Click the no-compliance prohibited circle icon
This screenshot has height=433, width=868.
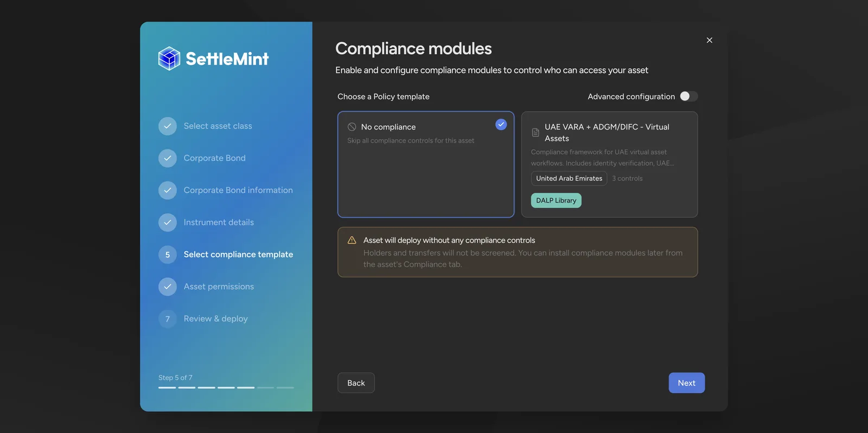click(352, 127)
